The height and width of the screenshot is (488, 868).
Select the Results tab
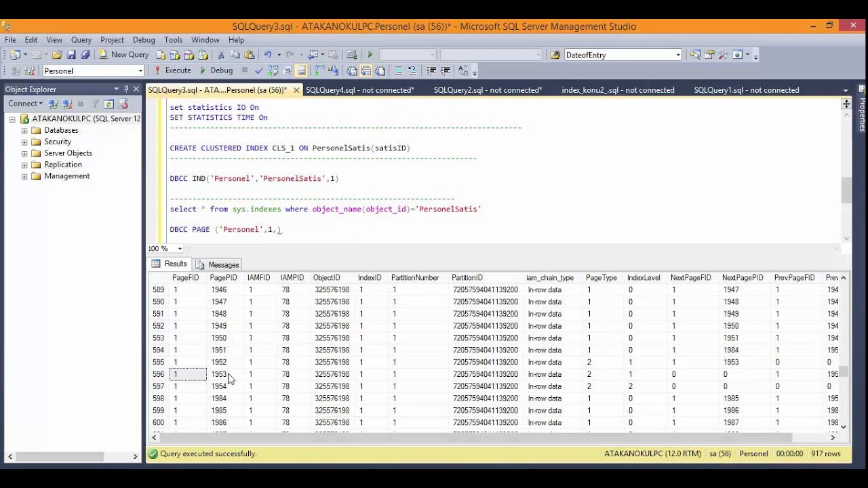[170, 264]
